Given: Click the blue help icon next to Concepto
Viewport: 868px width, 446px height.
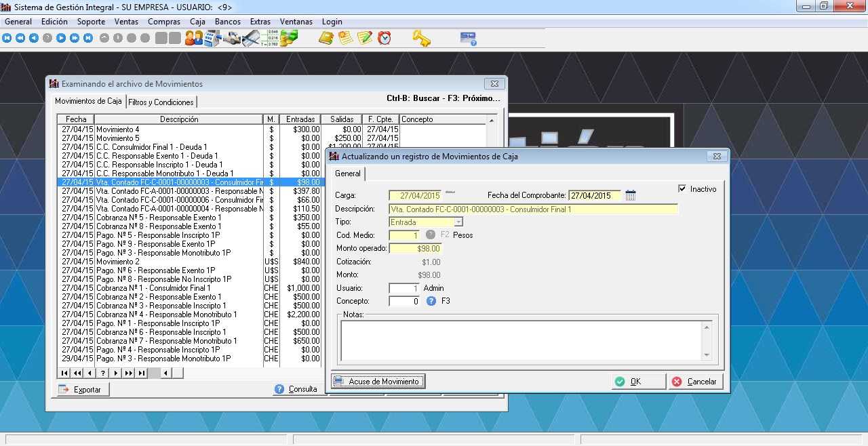Looking at the screenshot, I should (431, 301).
